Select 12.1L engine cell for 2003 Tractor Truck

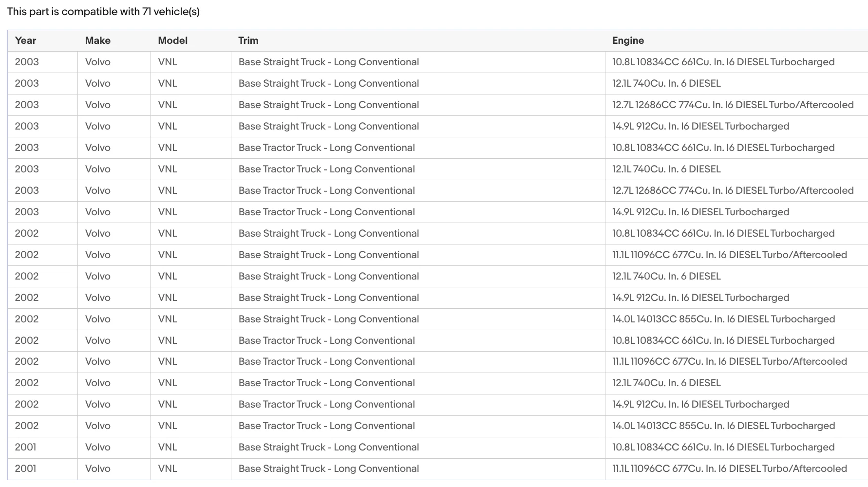tap(736, 169)
